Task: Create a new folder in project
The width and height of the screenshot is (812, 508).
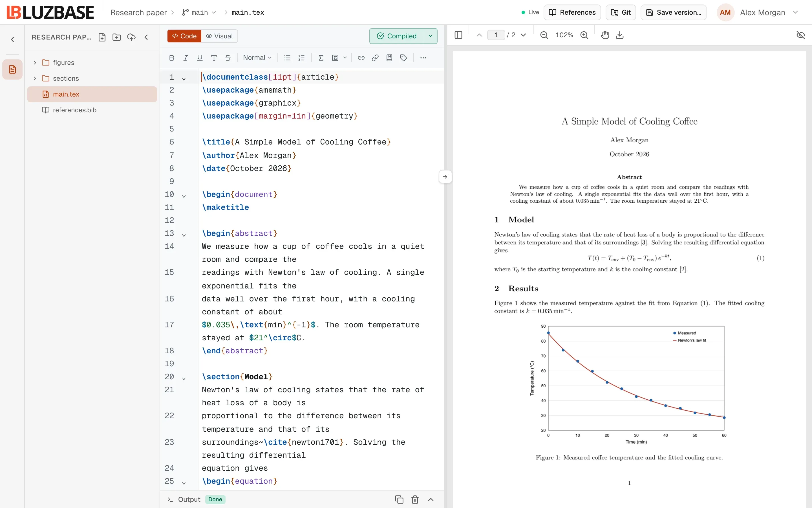Action: [x=117, y=37]
